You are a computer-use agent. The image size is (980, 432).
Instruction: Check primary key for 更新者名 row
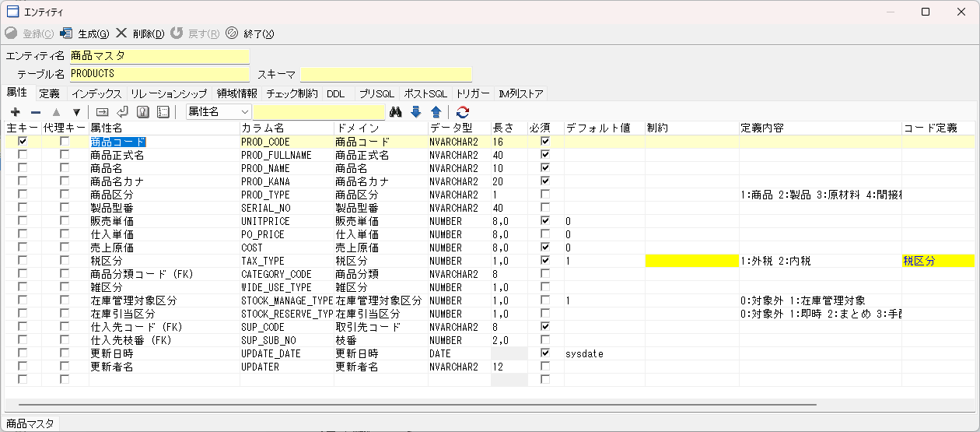point(23,367)
